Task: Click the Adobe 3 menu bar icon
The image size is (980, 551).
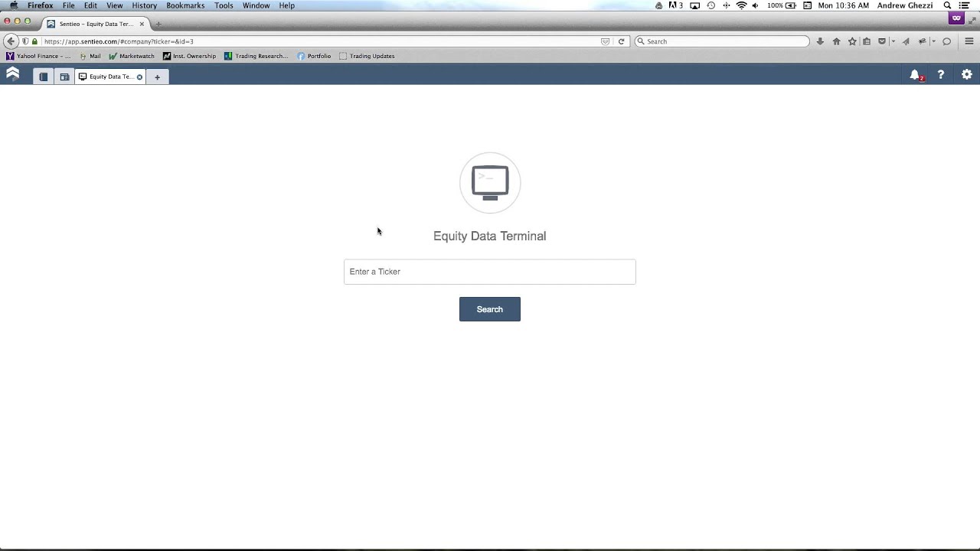Action: 676,5
